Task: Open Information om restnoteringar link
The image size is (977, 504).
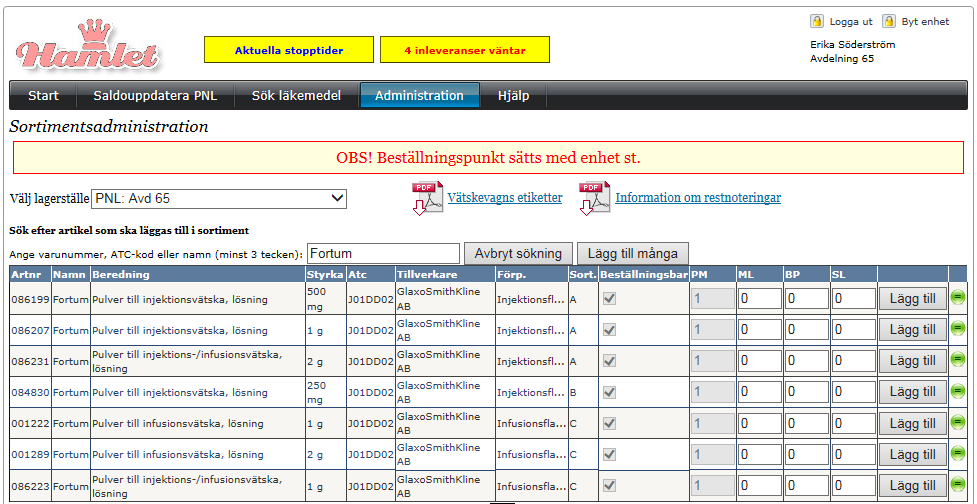Action: pos(698,198)
